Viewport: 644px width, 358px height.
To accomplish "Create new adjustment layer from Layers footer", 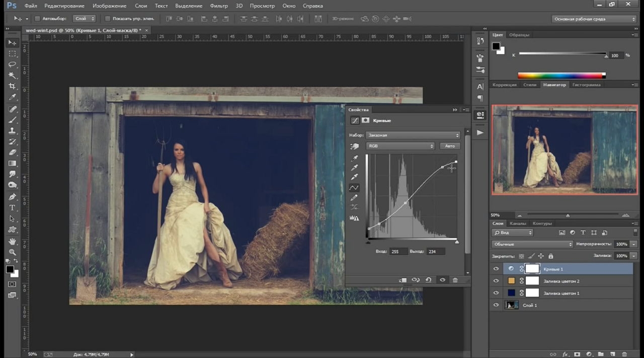I will (x=589, y=354).
